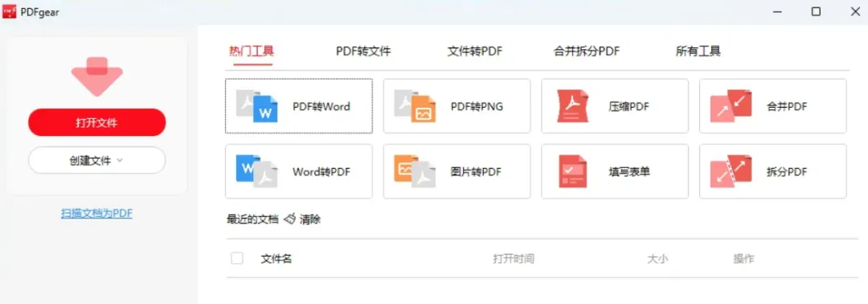Click the Word转PDF label text
This screenshot has height=304, width=868.
(x=321, y=171)
